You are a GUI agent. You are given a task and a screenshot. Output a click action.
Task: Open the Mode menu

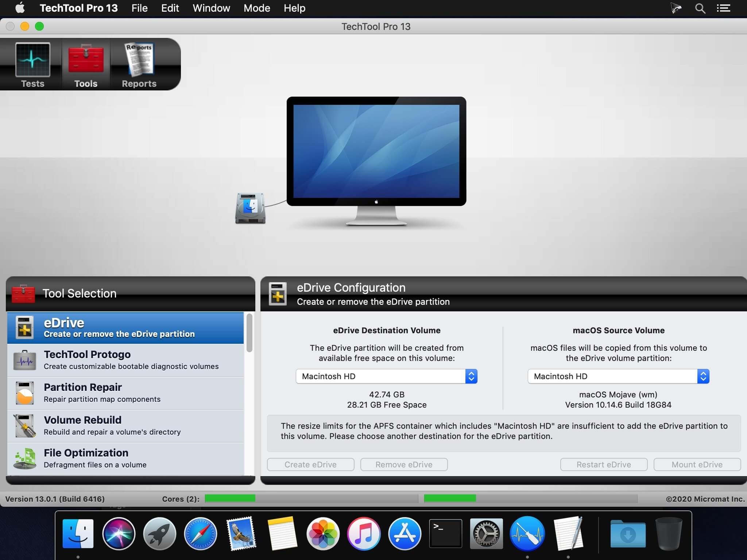257,8
